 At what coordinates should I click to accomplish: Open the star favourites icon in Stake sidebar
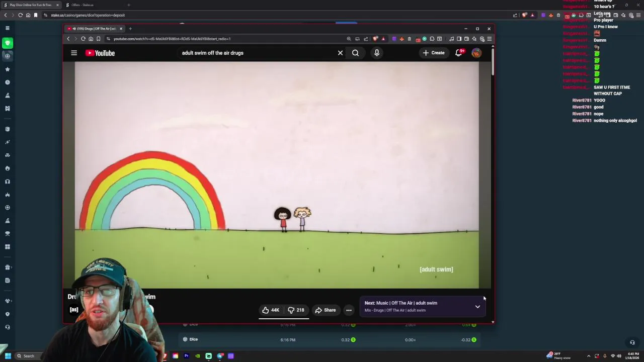click(x=7, y=69)
